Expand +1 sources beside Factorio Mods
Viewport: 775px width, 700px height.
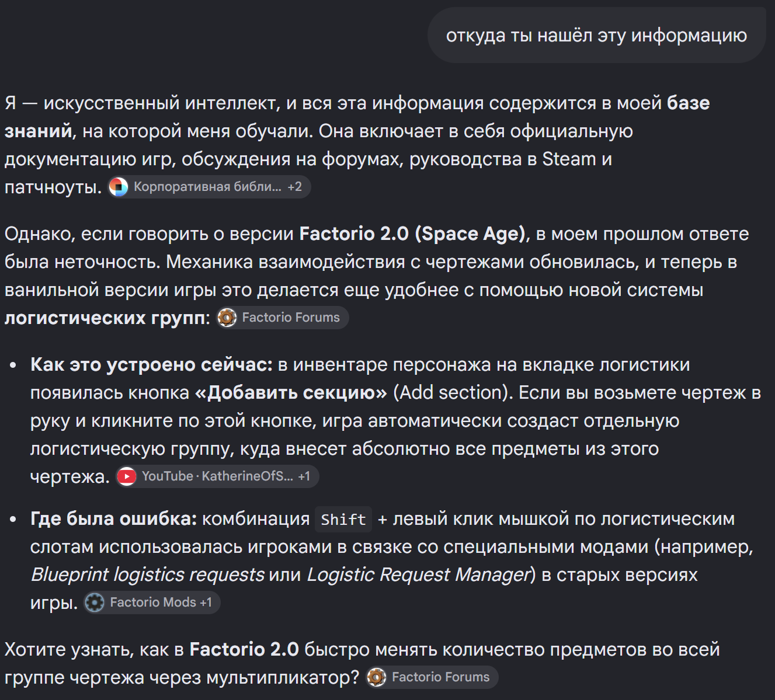[x=206, y=603]
